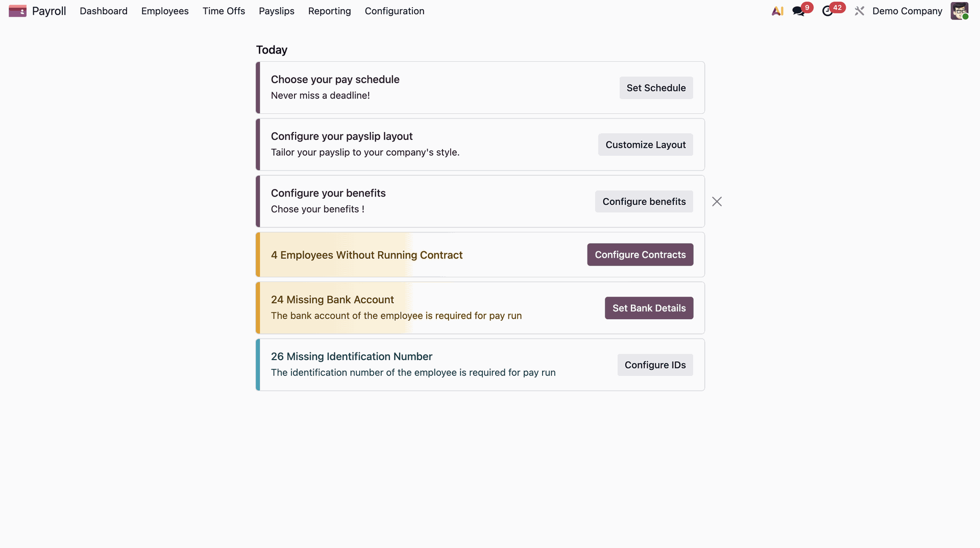Open the Employees menu
Viewport: 980px width, 548px height.
[165, 11]
